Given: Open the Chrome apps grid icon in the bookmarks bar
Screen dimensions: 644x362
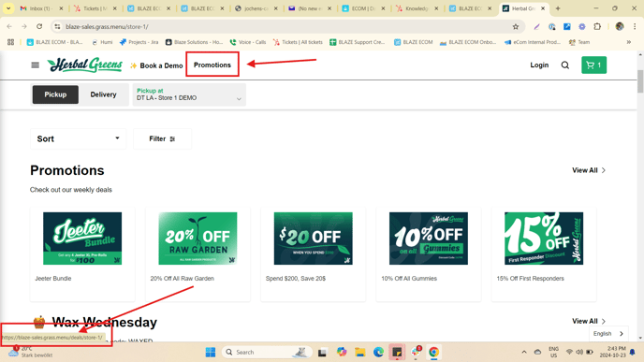Looking at the screenshot, I should coord(10,42).
